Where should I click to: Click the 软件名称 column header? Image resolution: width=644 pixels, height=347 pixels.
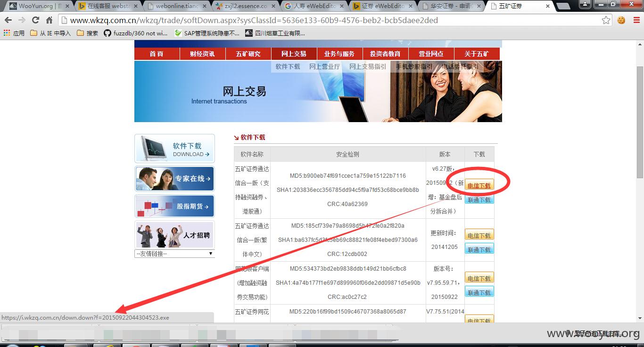(252, 154)
